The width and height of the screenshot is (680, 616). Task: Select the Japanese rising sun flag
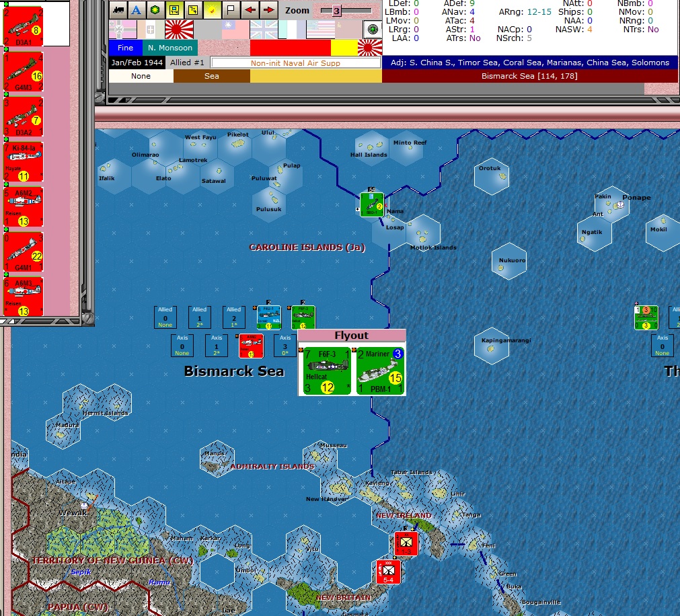(x=179, y=30)
